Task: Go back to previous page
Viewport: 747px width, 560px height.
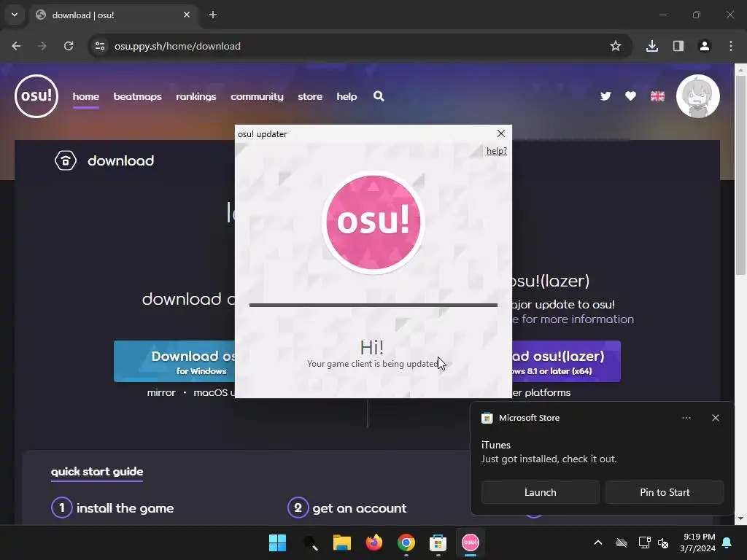Action: (16, 46)
